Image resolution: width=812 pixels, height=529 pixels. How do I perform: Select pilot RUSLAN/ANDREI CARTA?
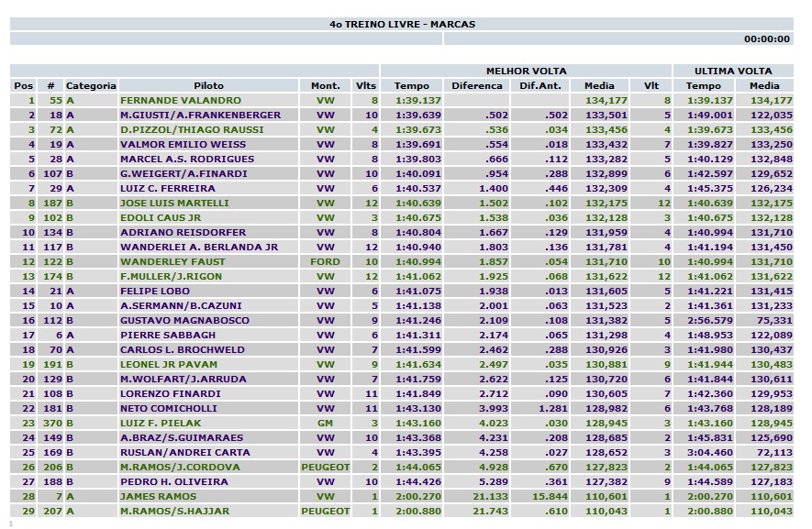(184, 452)
